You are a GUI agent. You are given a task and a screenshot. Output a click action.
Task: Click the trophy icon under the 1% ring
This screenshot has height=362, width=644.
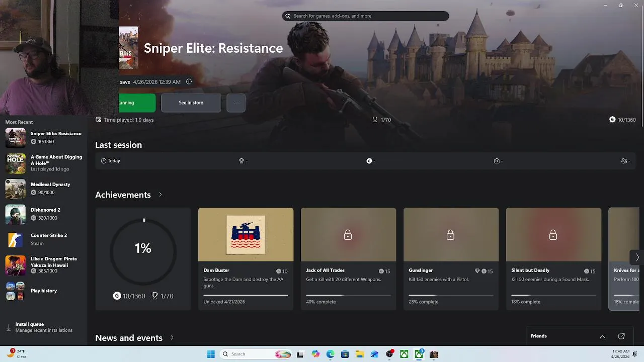point(154,296)
